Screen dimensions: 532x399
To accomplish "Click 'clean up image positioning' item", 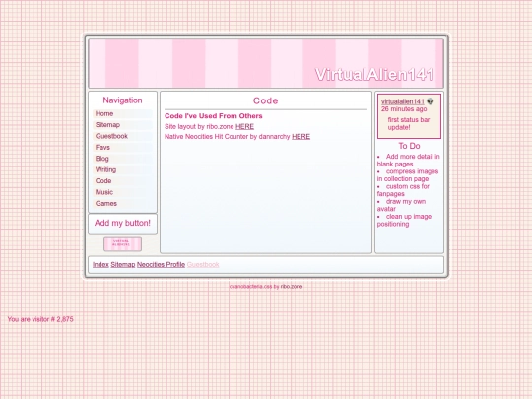I will [x=405, y=220].
